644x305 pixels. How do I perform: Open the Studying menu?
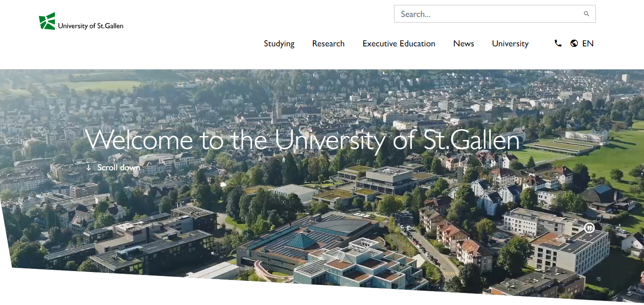279,44
